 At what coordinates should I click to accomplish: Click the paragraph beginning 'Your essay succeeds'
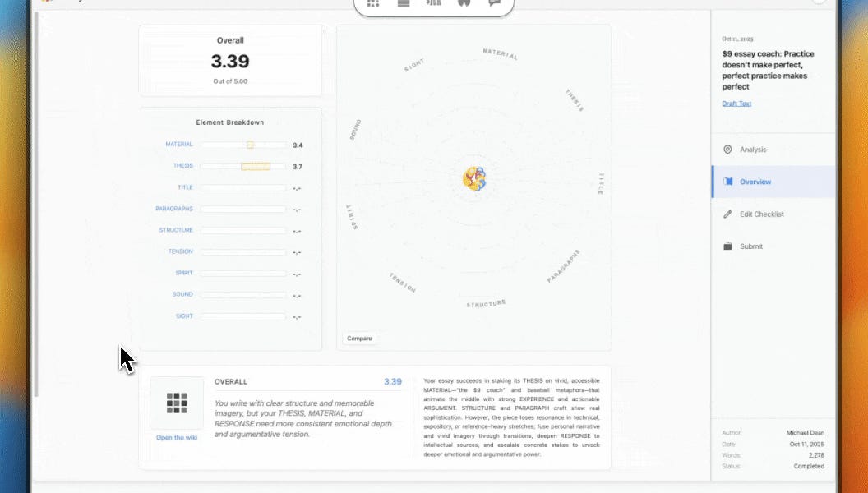pyautogui.click(x=511, y=417)
